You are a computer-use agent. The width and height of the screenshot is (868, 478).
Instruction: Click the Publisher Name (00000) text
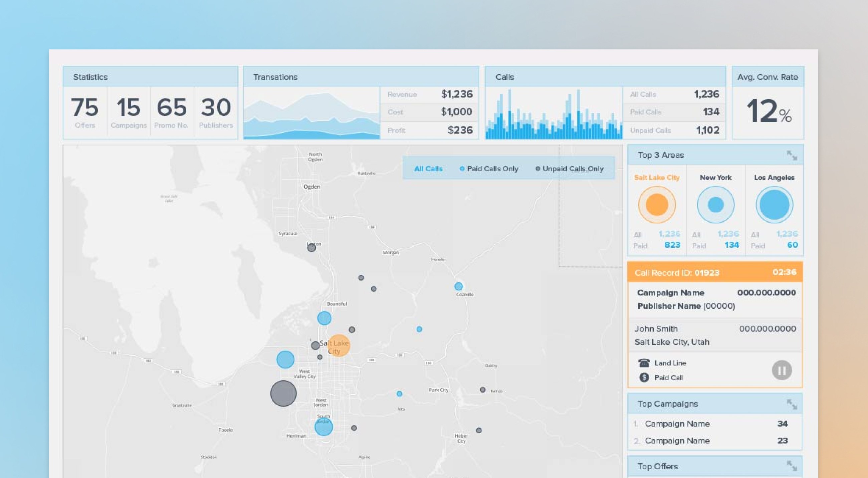click(686, 306)
